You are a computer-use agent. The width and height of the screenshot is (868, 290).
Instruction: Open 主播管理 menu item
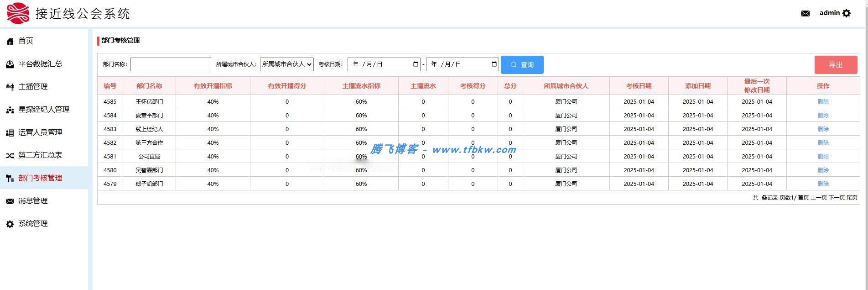[33, 87]
